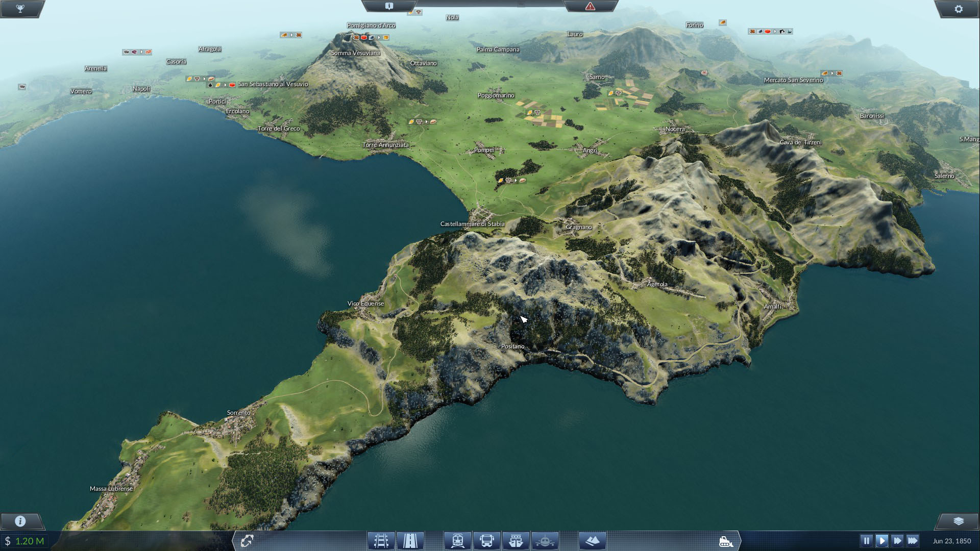Image resolution: width=980 pixels, height=551 pixels.
Task: Open the settings gear menu
Action: [958, 9]
